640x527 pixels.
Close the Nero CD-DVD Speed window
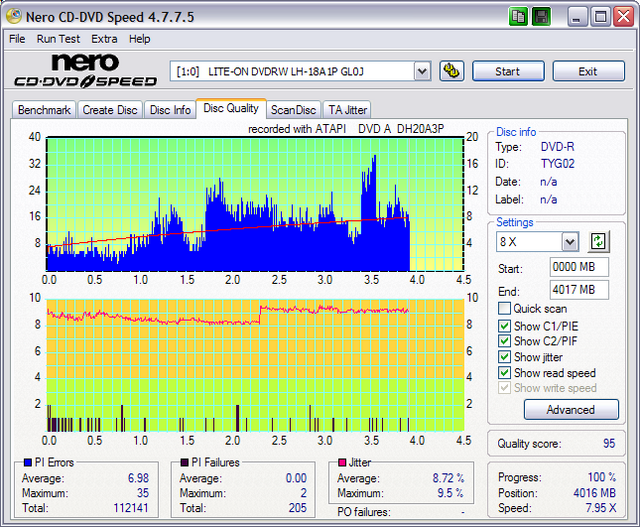624,17
